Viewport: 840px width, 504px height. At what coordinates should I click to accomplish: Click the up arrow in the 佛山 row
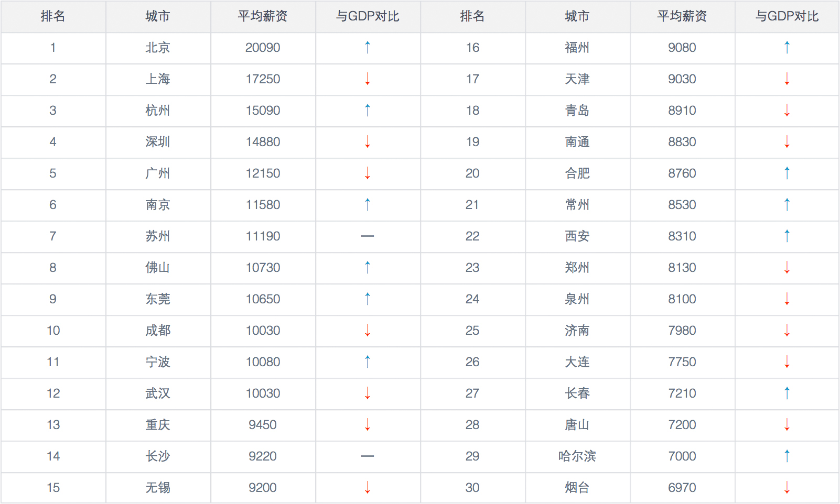pyautogui.click(x=368, y=268)
